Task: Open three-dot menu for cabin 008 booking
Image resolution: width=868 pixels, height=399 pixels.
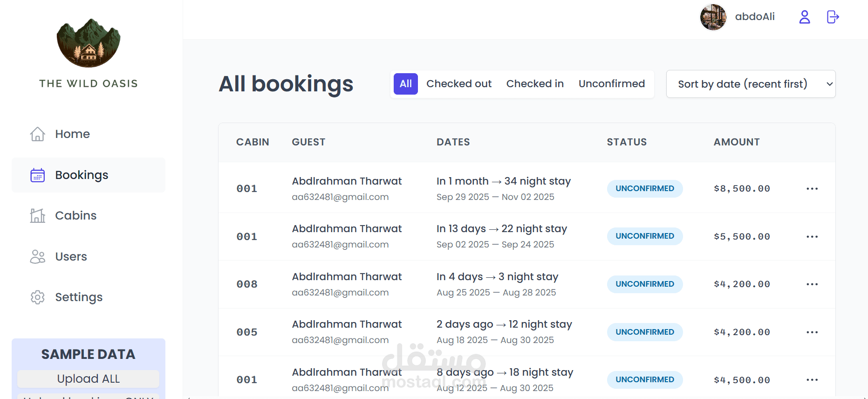Action: 812,284
